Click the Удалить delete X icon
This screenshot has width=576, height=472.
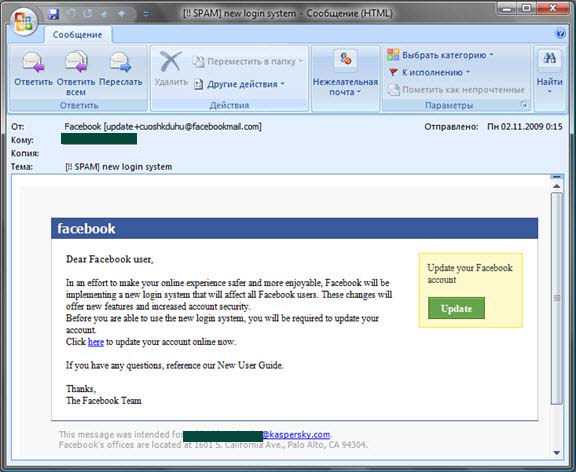[x=170, y=61]
